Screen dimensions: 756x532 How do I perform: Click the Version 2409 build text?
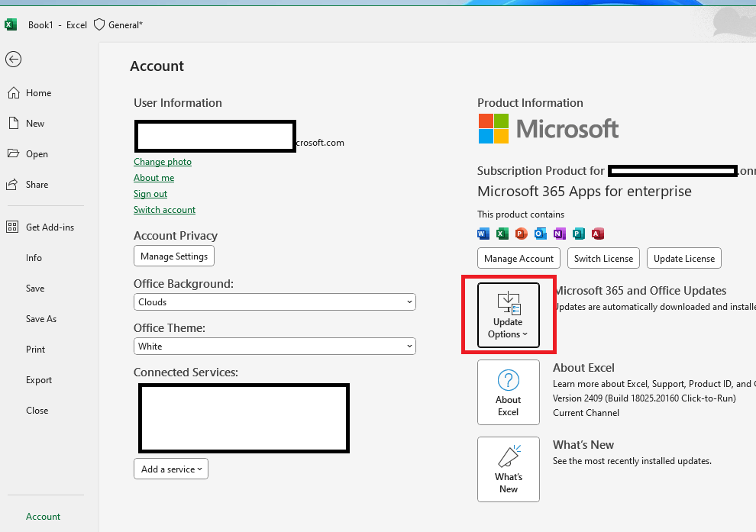tap(645, 398)
